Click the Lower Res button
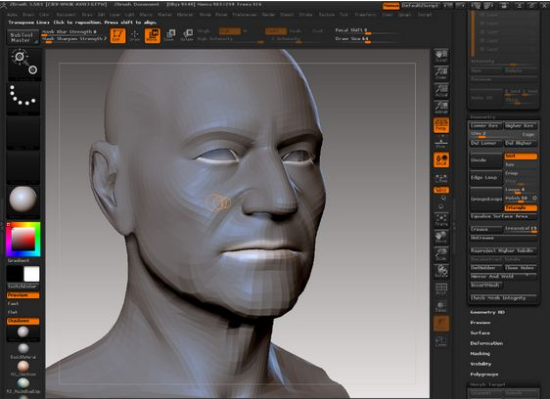The image size is (550, 399). [486, 126]
